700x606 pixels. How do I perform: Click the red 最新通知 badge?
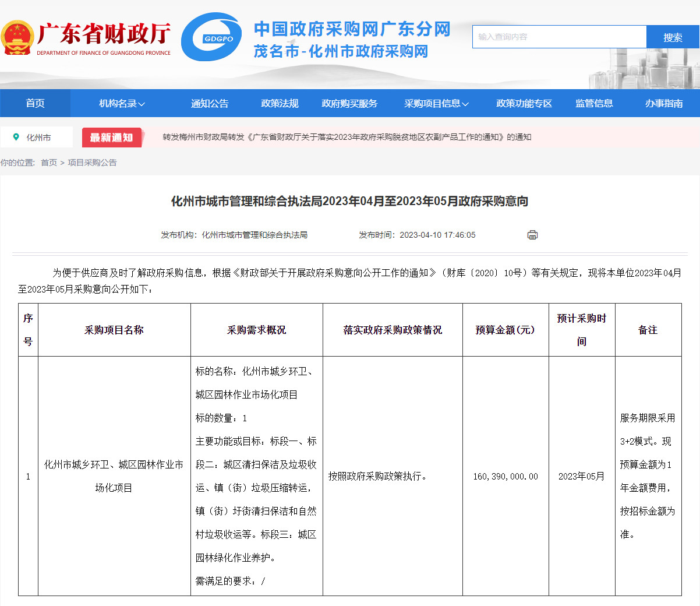[112, 138]
